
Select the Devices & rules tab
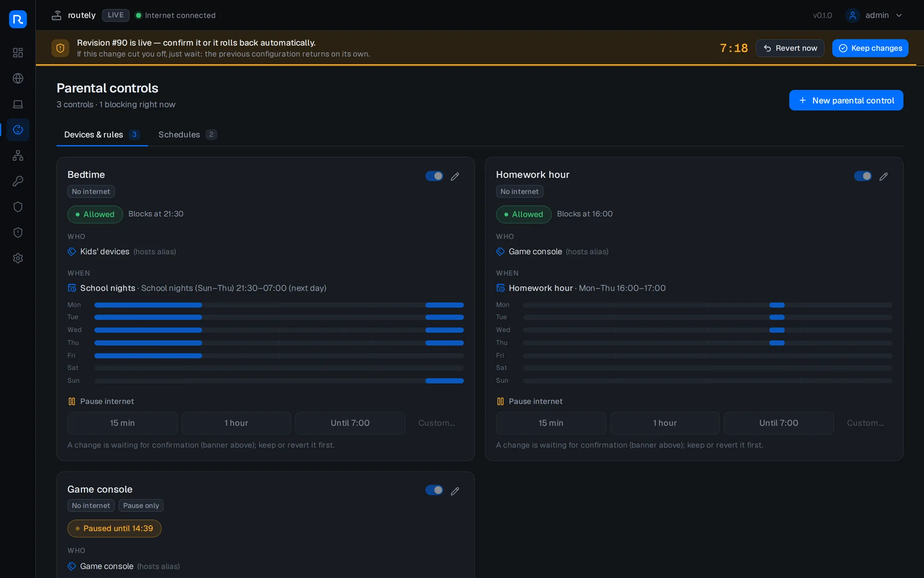click(x=102, y=135)
